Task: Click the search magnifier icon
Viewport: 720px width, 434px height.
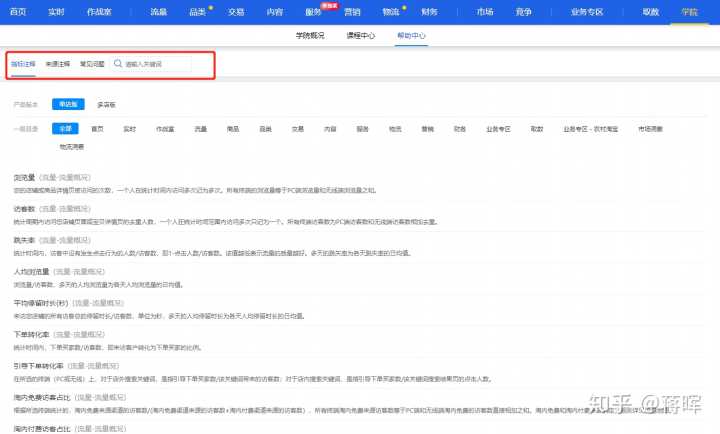Action: pyautogui.click(x=118, y=64)
